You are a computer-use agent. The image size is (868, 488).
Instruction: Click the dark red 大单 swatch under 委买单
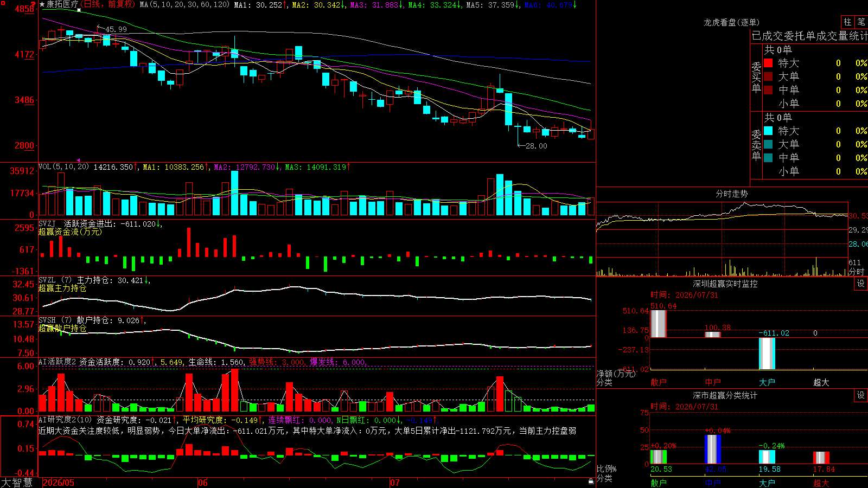coord(768,76)
